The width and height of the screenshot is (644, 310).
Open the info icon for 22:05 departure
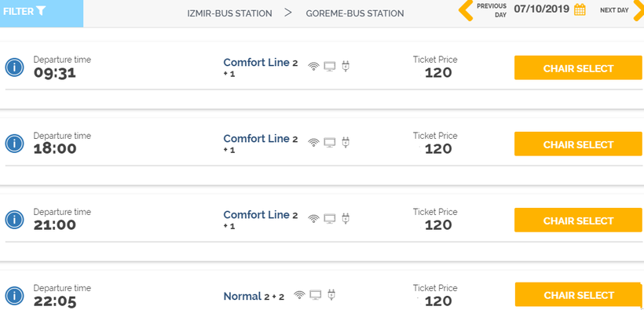click(x=14, y=296)
